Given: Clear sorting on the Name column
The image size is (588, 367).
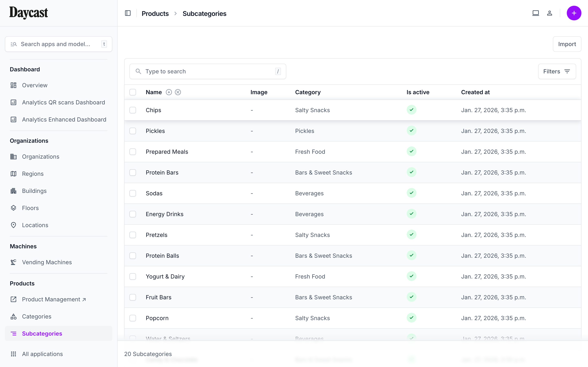Looking at the screenshot, I should 178,92.
